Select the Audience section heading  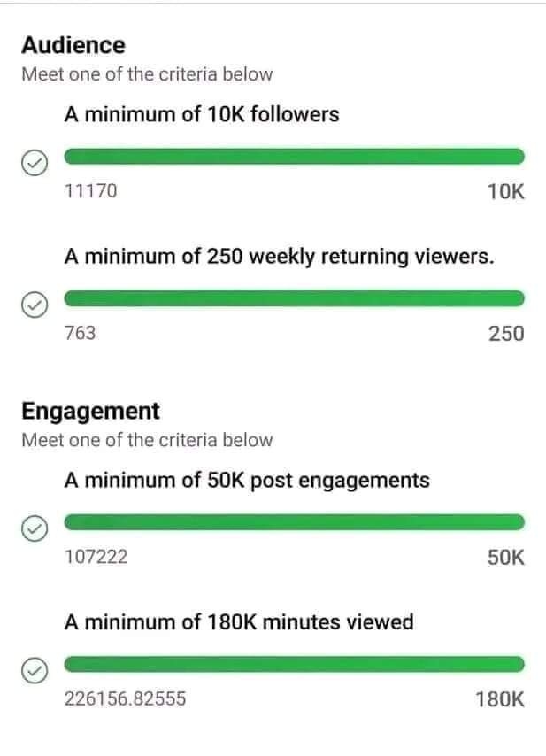(x=73, y=45)
